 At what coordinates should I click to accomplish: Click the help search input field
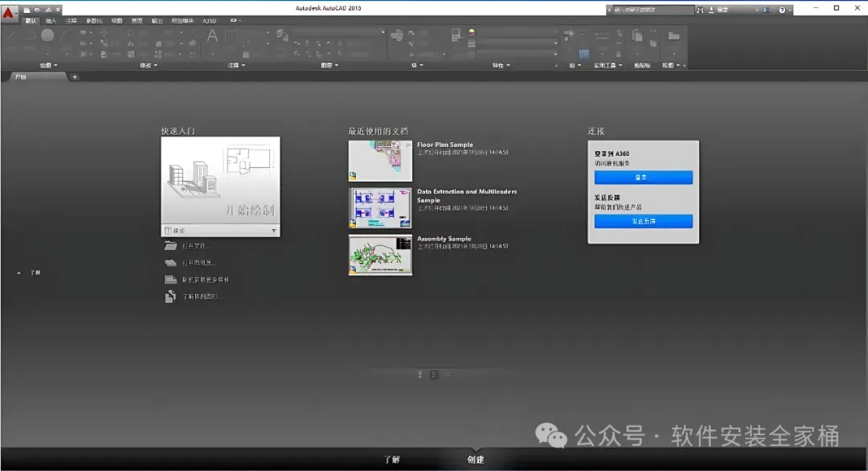click(x=653, y=10)
